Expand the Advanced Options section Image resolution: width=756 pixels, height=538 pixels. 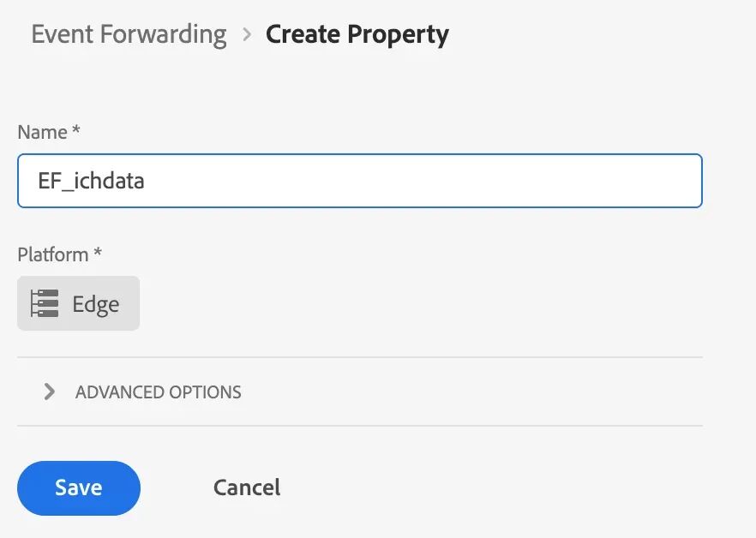coord(157,392)
